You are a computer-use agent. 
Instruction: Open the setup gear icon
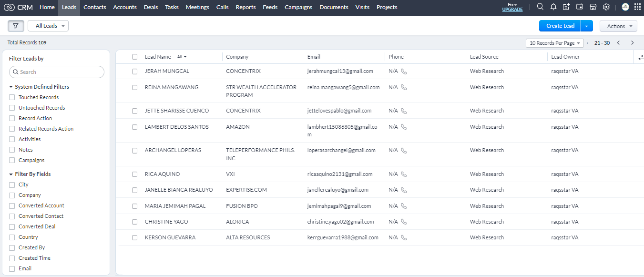click(606, 7)
